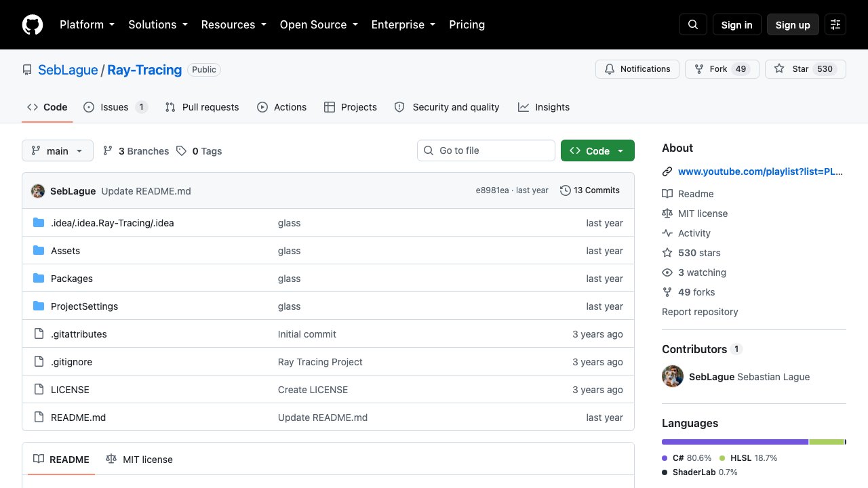Expand the Platform menu
Image resolution: width=868 pixels, height=488 pixels.
pyautogui.click(x=87, y=24)
